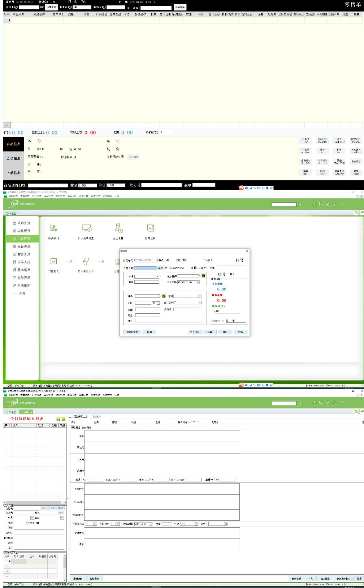Click the search magnifier in the navigation window header

tap(299, 204)
